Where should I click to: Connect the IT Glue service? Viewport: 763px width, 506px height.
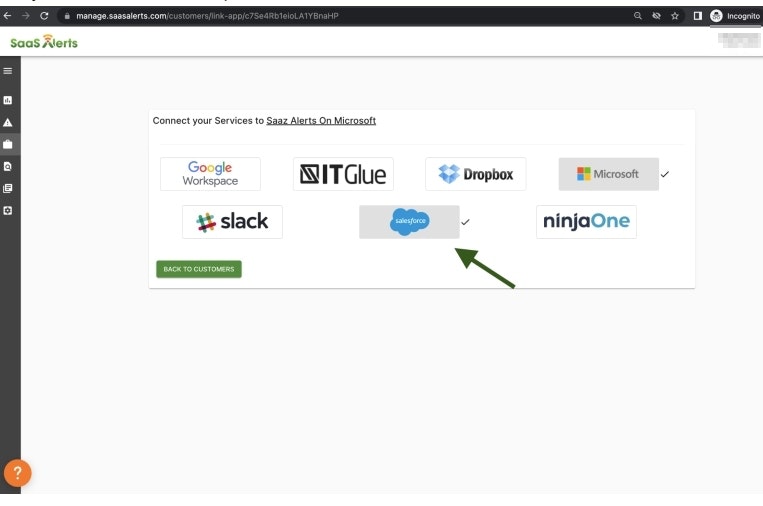pyautogui.click(x=343, y=174)
